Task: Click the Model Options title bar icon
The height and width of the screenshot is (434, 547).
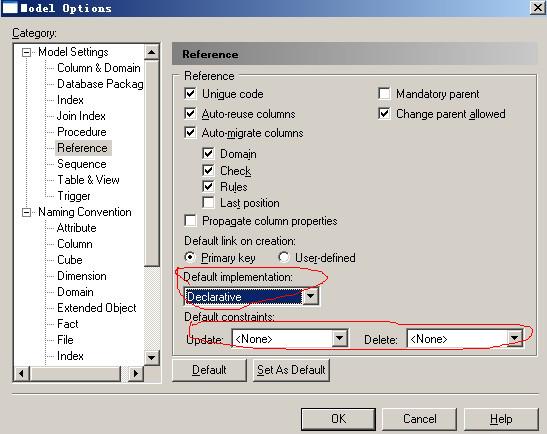Action: 10,8
